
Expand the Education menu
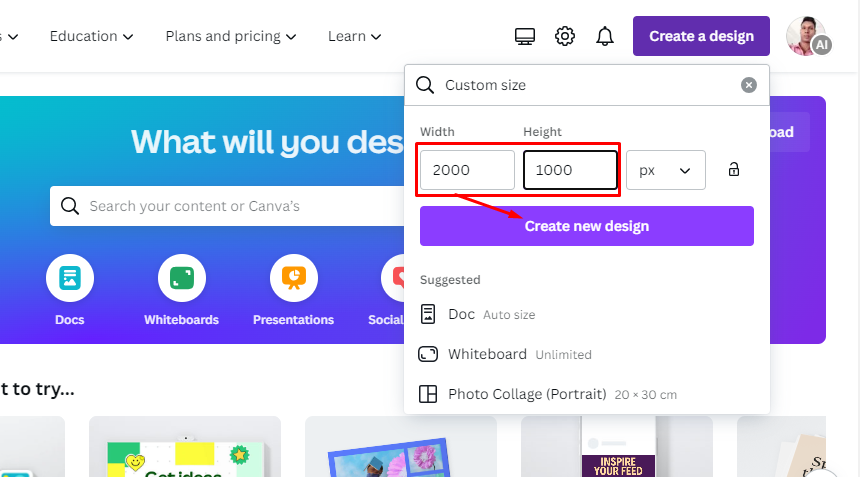[91, 36]
